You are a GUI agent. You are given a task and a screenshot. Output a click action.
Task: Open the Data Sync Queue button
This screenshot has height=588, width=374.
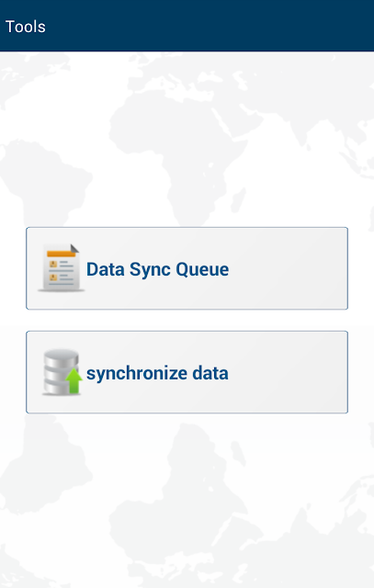[187, 268]
